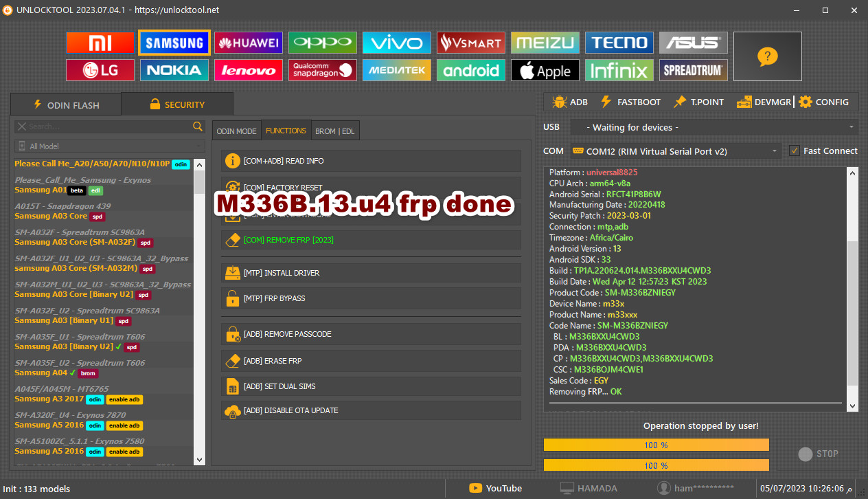Select the Qualcomm Snapdragon icon

click(322, 70)
